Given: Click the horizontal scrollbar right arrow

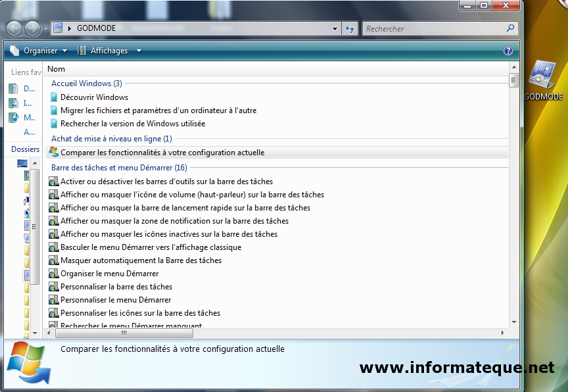Looking at the screenshot, I should tap(502, 333).
